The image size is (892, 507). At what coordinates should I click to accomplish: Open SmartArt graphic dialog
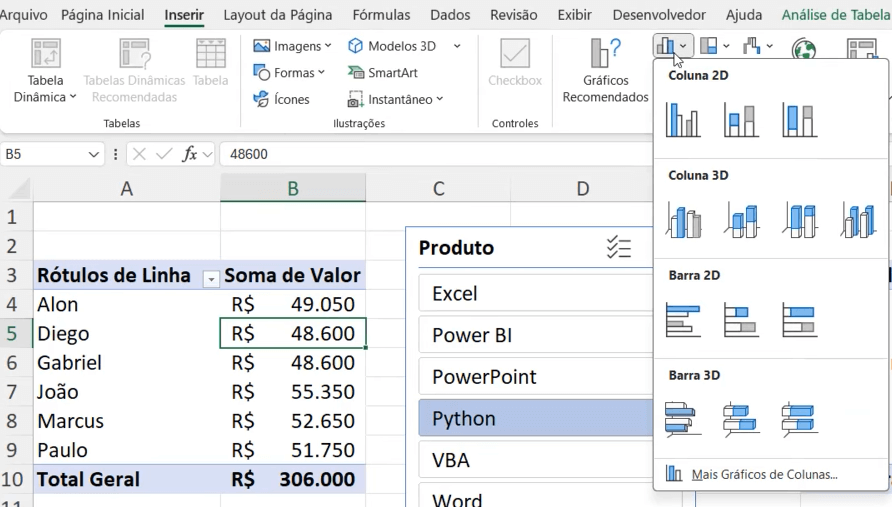click(382, 72)
